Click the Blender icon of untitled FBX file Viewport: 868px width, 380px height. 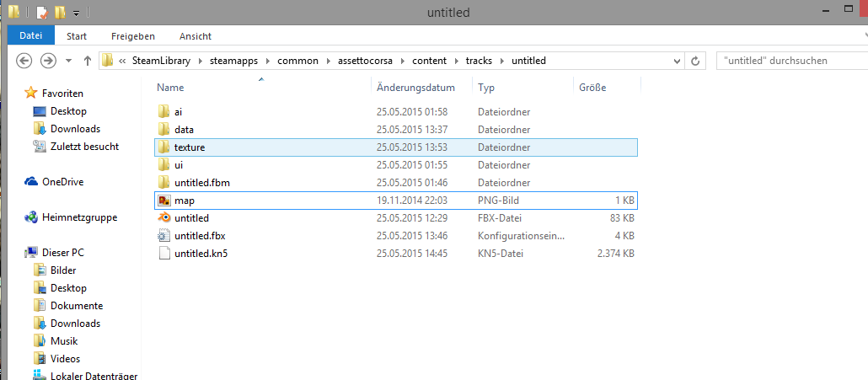point(163,218)
